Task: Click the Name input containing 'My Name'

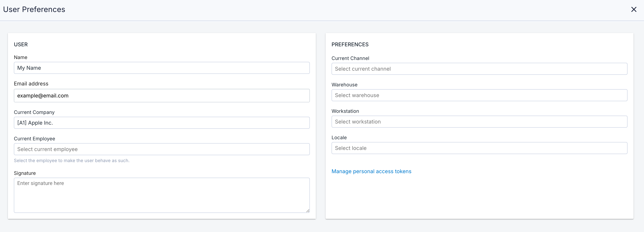Action: click(x=161, y=68)
